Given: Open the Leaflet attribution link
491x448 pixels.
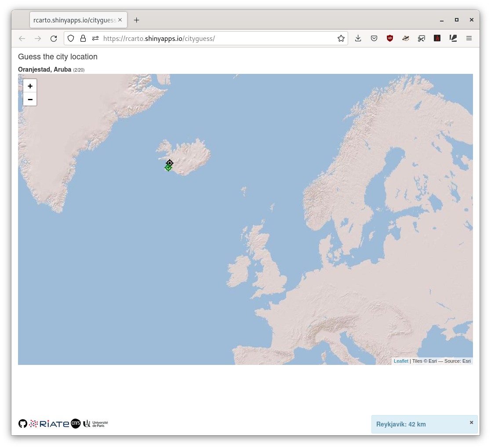Looking at the screenshot, I should coord(400,361).
